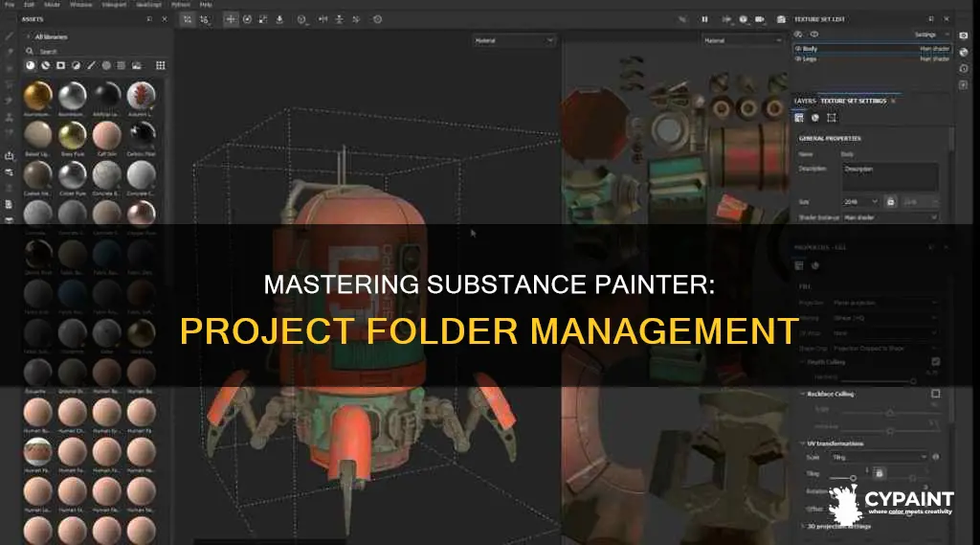The image size is (980, 545).
Task: Toggle symmetry frame icon in top toolbar
Action: (x=187, y=19)
